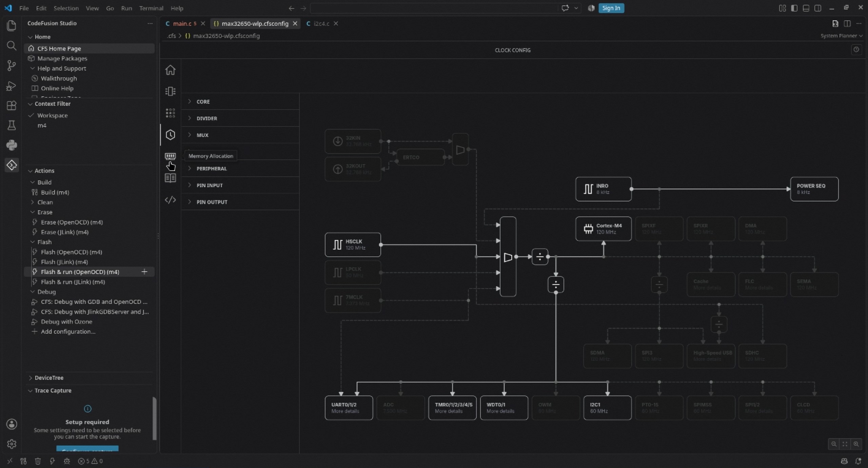This screenshot has width=868, height=468.
Task: Fit clock diagram to screen
Action: [845, 444]
